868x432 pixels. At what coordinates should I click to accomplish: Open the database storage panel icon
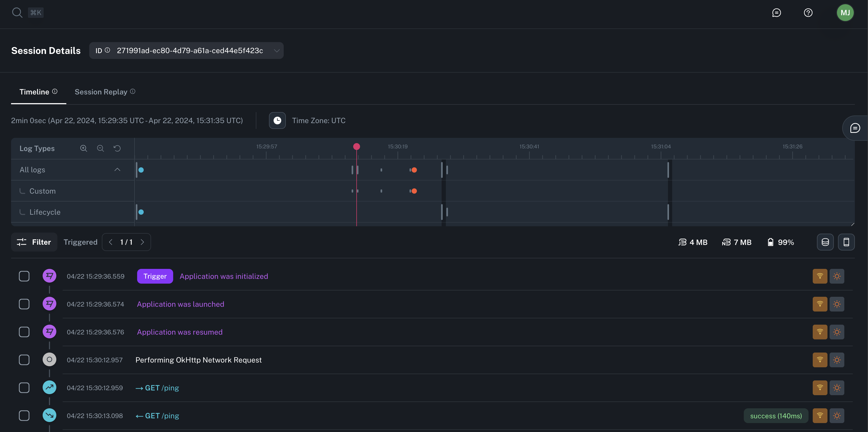pos(825,242)
